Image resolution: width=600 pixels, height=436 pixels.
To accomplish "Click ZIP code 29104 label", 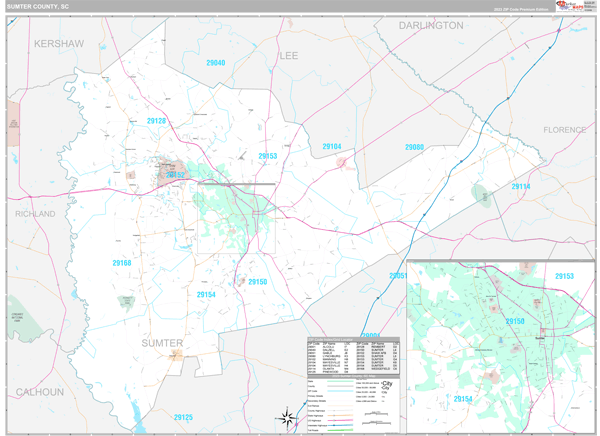I will click(x=332, y=147).
